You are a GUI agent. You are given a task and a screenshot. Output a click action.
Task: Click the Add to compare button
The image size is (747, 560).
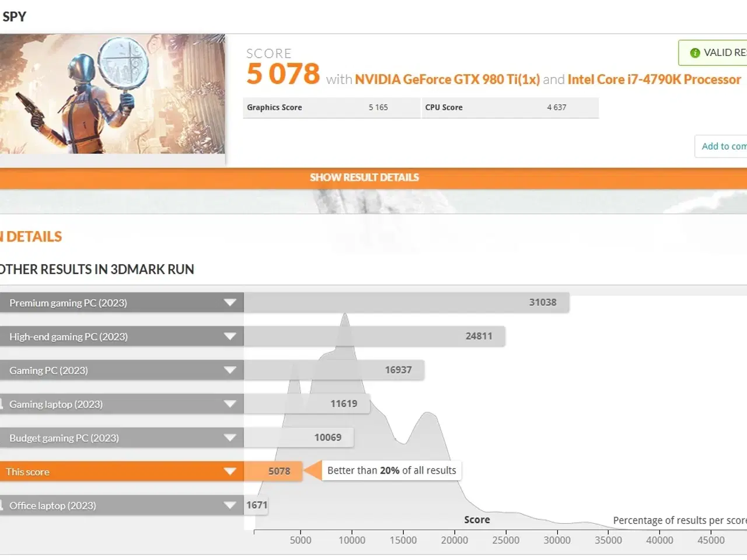721,146
